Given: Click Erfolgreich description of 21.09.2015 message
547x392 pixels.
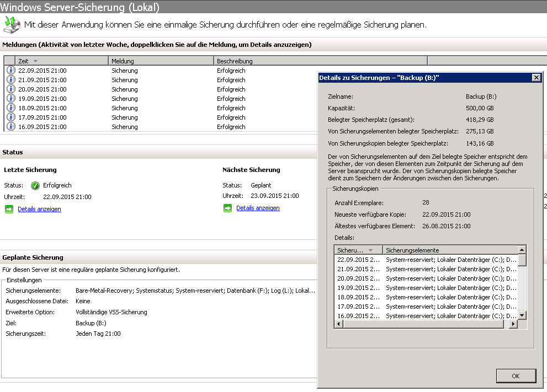Looking at the screenshot, I should [231, 80].
